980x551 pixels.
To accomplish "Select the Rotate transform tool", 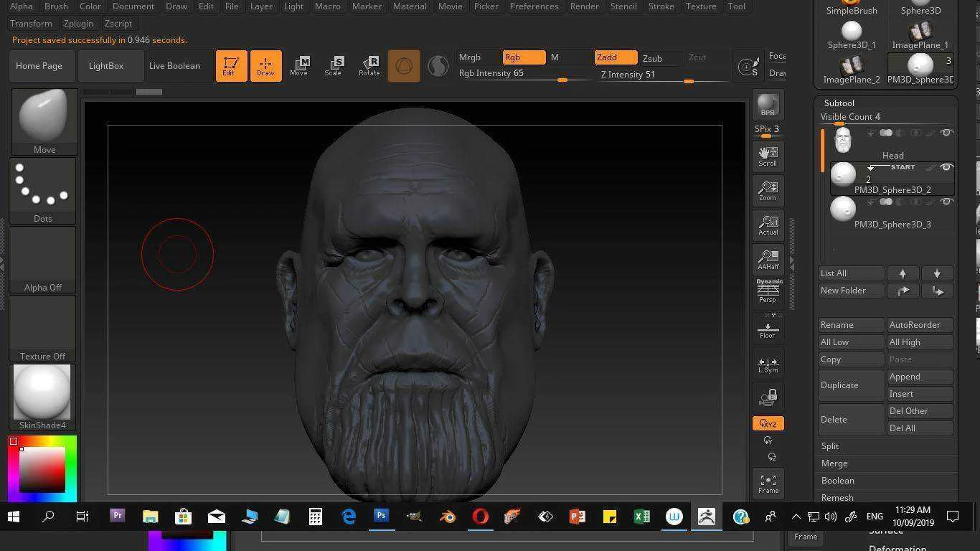I will point(369,66).
